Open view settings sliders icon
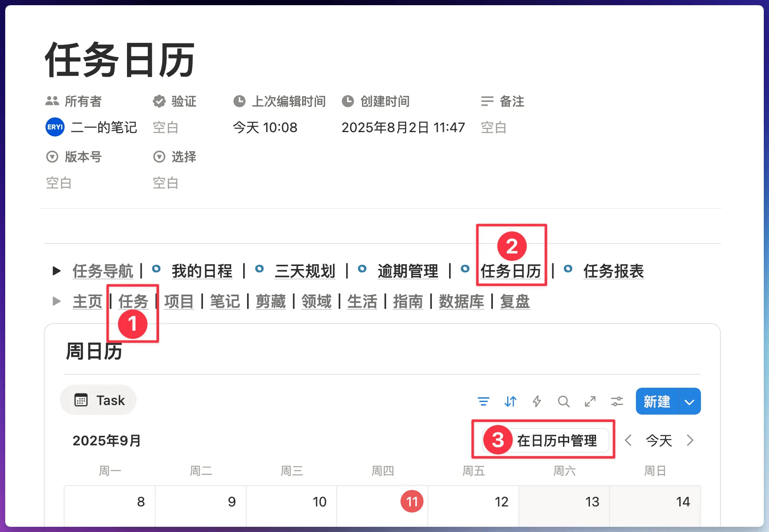This screenshot has width=769, height=532. (617, 402)
